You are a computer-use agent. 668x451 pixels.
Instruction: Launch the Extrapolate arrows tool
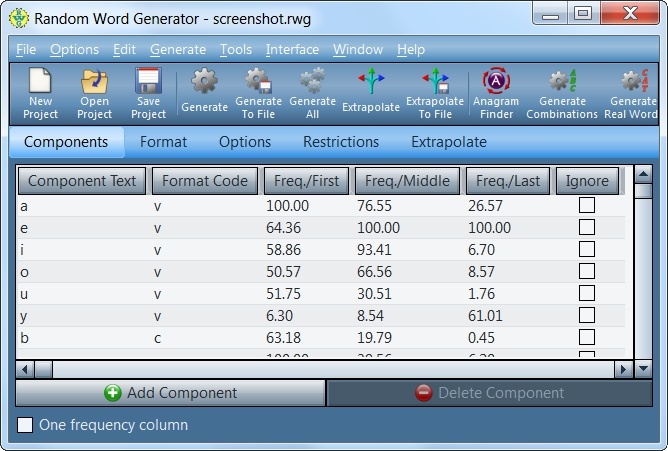[x=371, y=90]
